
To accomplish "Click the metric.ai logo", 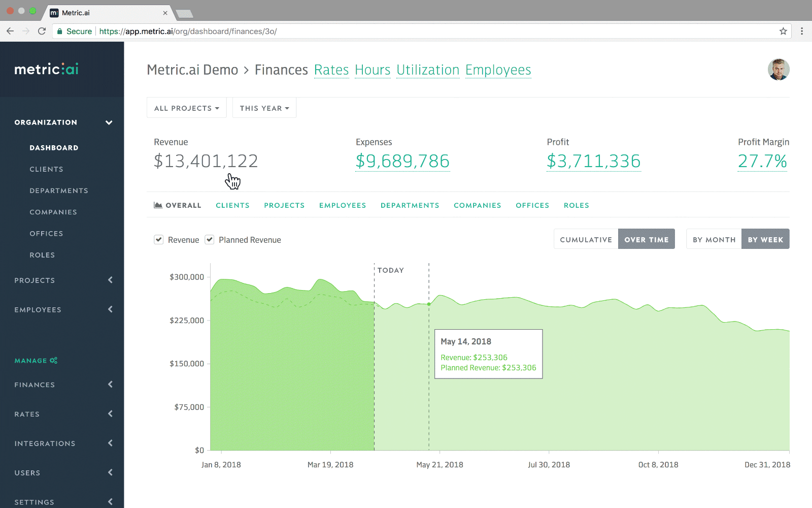I will (46, 69).
